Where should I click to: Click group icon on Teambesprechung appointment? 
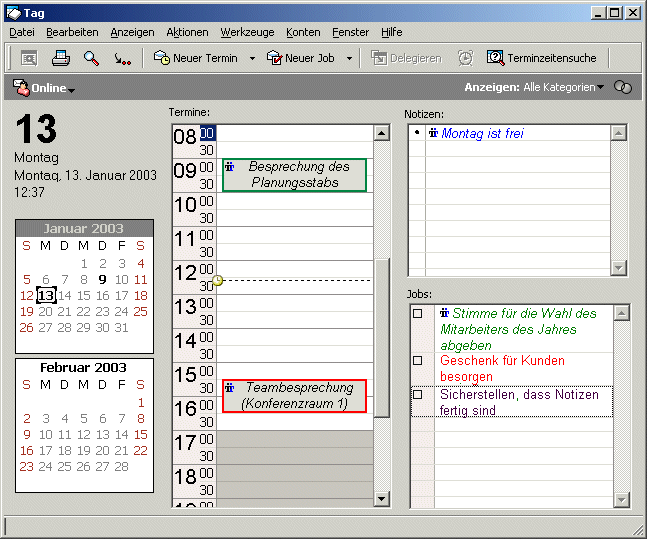(230, 388)
